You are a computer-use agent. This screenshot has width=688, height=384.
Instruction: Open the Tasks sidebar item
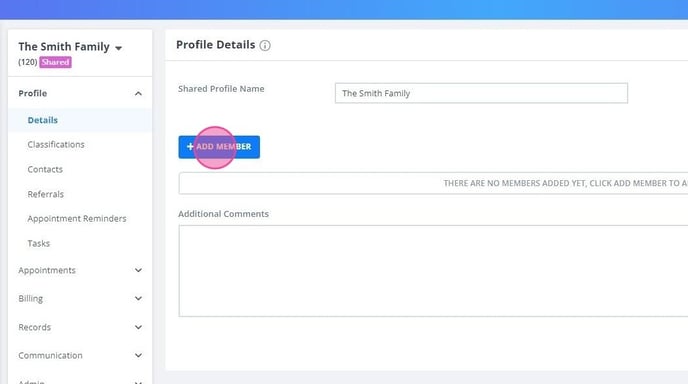[x=39, y=244]
